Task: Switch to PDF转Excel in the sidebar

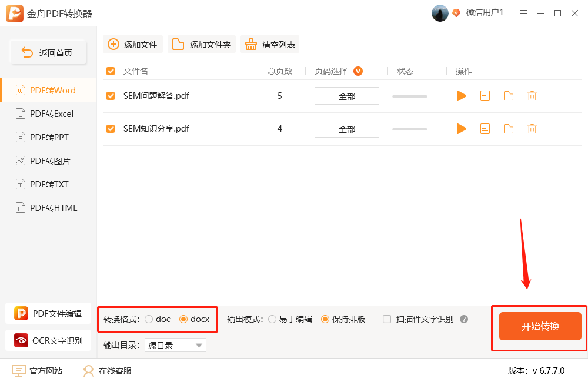Action: click(48, 114)
